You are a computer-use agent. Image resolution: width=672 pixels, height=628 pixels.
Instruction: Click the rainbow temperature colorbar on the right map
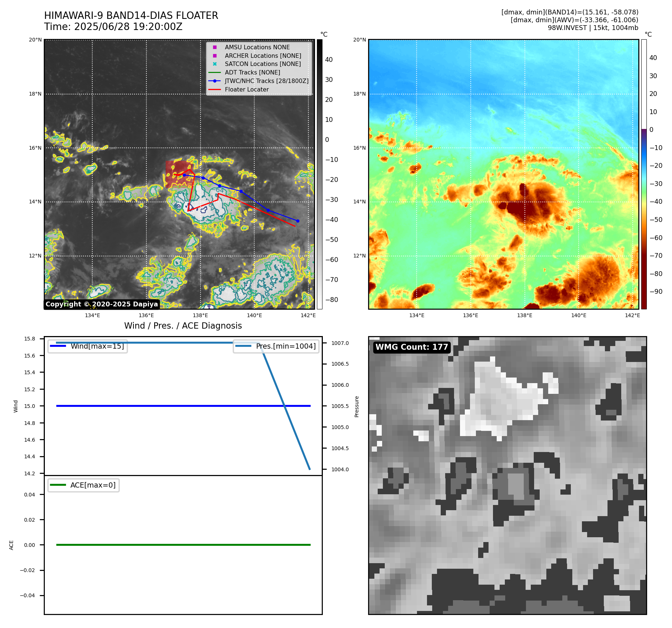coord(644,174)
